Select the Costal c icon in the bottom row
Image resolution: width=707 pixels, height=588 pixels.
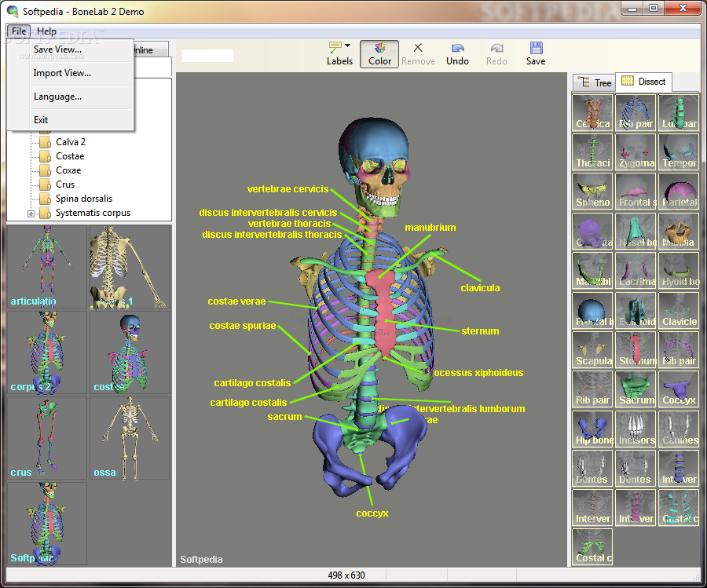coord(592,546)
